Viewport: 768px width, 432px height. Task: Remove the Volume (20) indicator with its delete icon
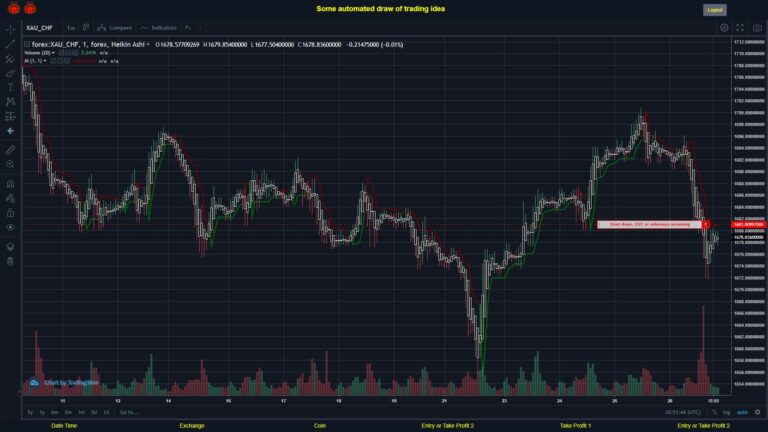(74, 53)
